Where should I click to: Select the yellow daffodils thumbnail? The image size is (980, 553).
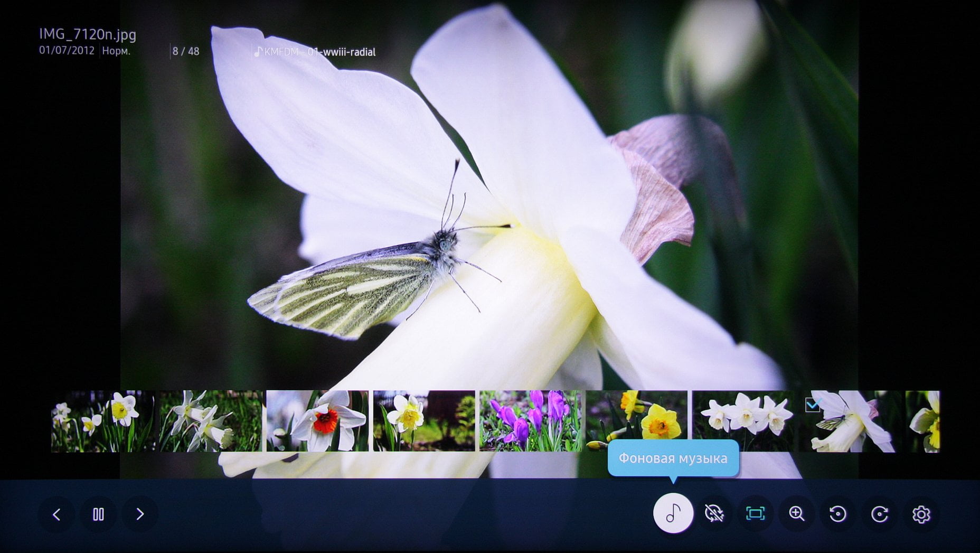637,421
